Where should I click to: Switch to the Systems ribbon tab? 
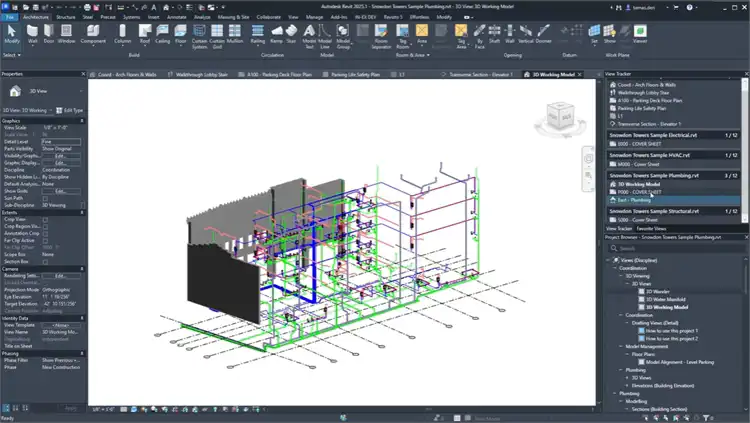[132, 17]
